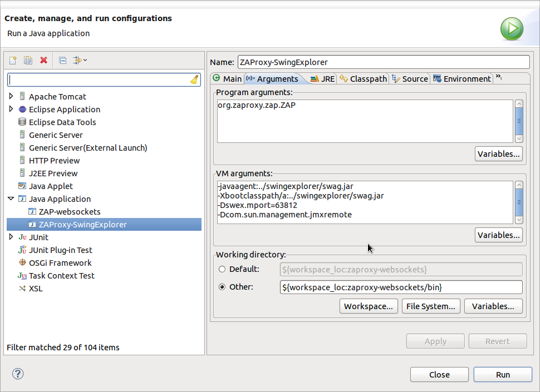Click the File System... button
The width and height of the screenshot is (540, 392).
click(431, 306)
